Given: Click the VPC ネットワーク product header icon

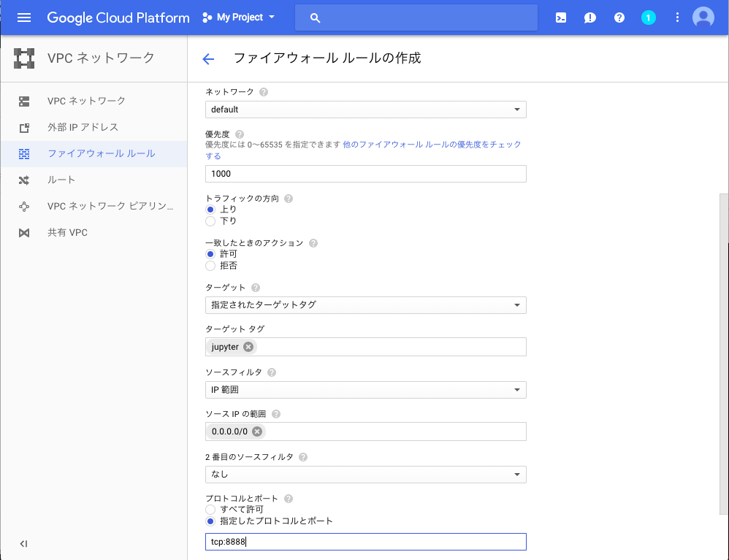Looking at the screenshot, I should click(24, 58).
